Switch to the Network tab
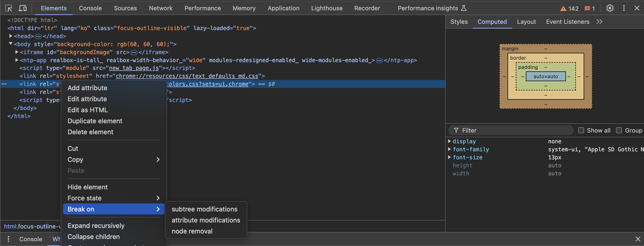The width and height of the screenshot is (644, 246). coord(161,8)
